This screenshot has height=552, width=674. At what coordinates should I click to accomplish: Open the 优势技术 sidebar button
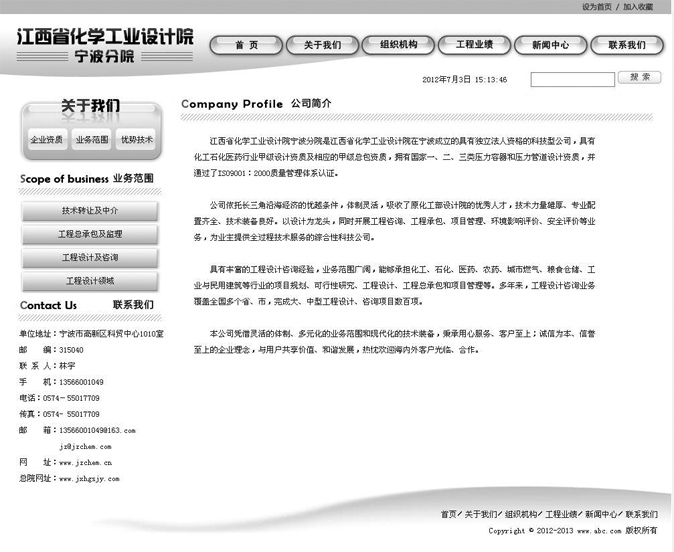coord(137,141)
